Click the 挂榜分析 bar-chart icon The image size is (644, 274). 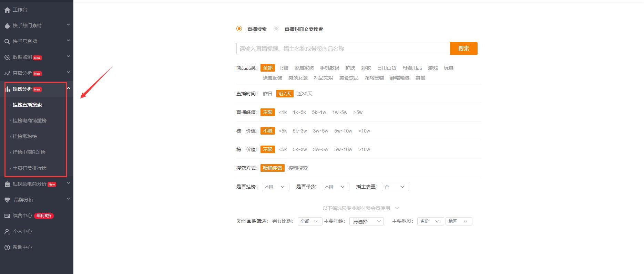(x=7, y=89)
